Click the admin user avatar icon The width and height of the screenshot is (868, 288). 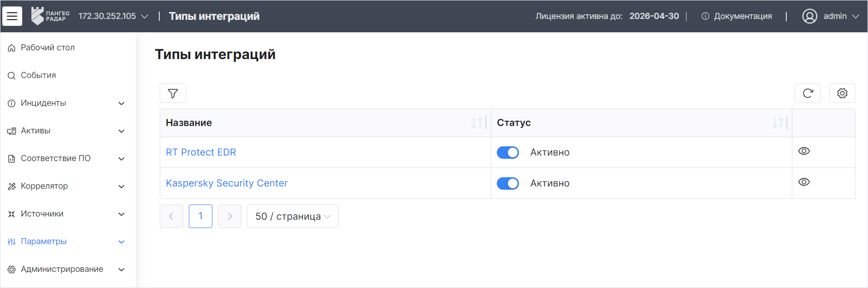pyautogui.click(x=809, y=16)
